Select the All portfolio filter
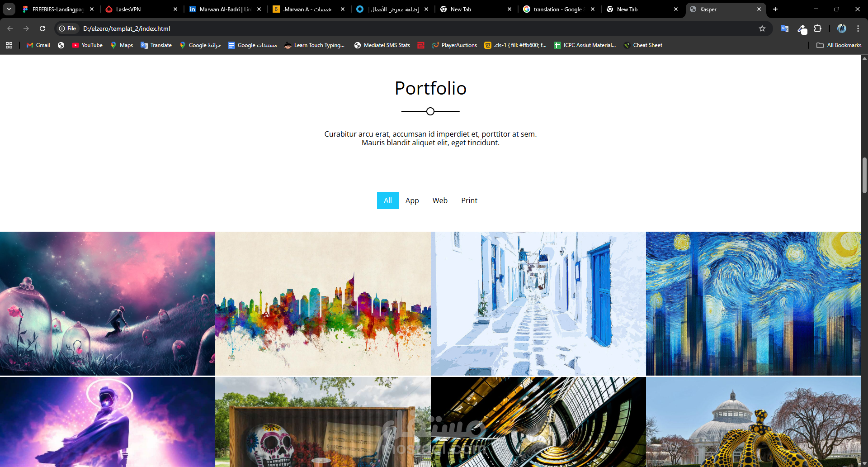This screenshot has height=467, width=868. tap(388, 200)
